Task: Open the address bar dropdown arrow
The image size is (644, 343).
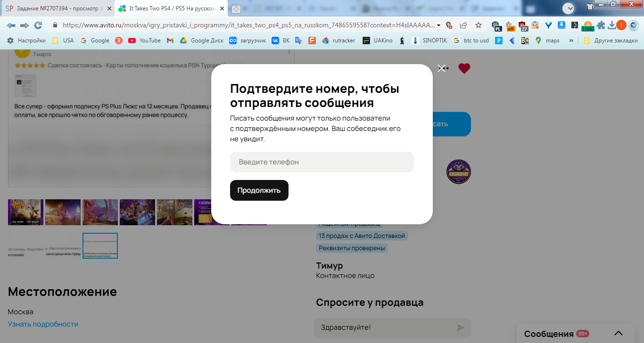Action: coord(439,25)
